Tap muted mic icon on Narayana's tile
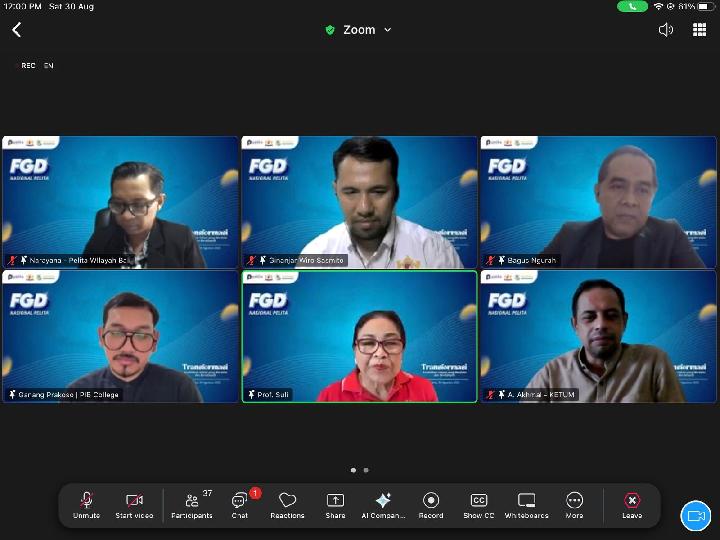720x540 pixels. (x=12, y=260)
